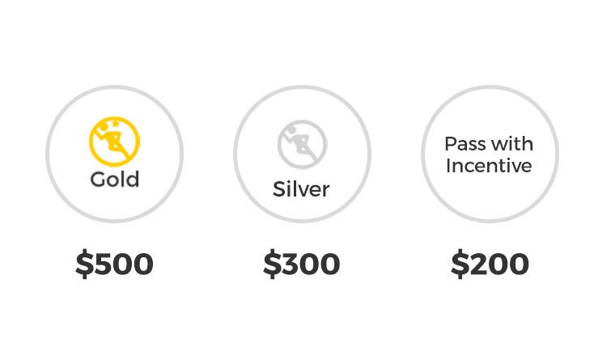607x364 pixels.
Task: Select the Gold label text
Action: point(114,179)
